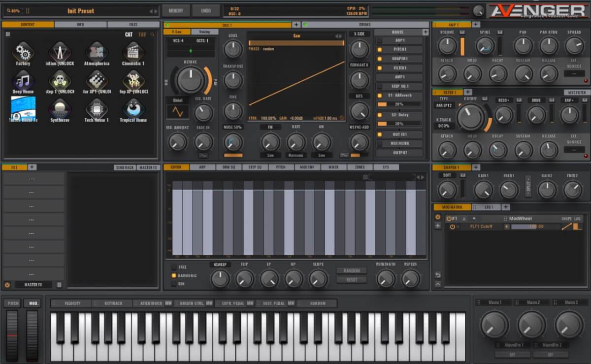Switch to the Voicing tab
Viewport: 591px width, 364px height.
[204, 32]
